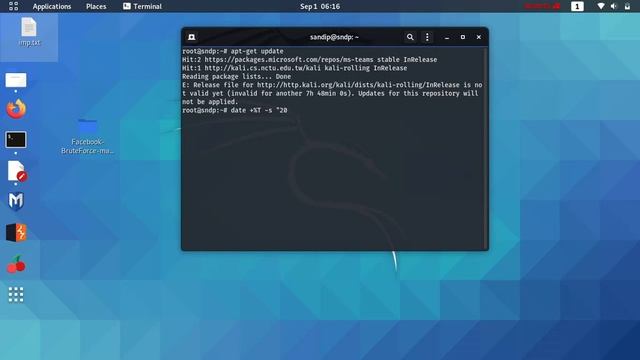This screenshot has width=640, height=360.
Task: Click the 'E: Release file' error line
Action: [x=332, y=93]
